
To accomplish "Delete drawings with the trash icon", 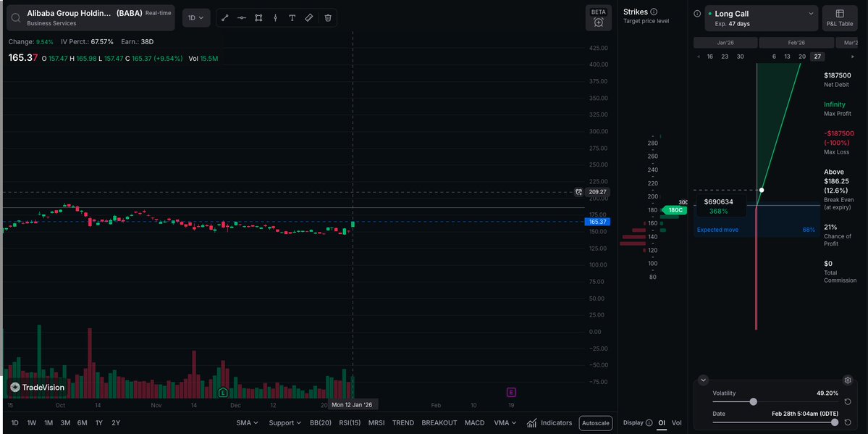I will (328, 17).
